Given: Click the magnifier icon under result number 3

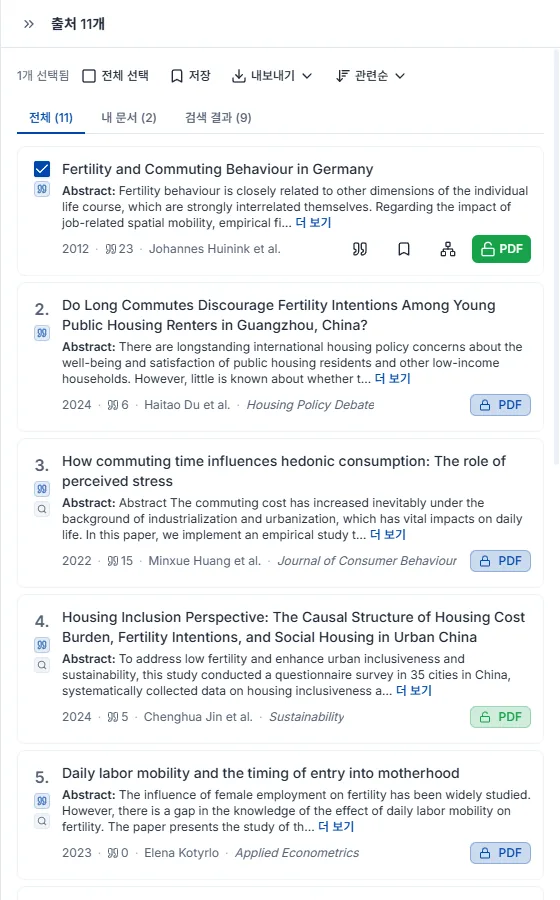Looking at the screenshot, I should (x=42, y=509).
